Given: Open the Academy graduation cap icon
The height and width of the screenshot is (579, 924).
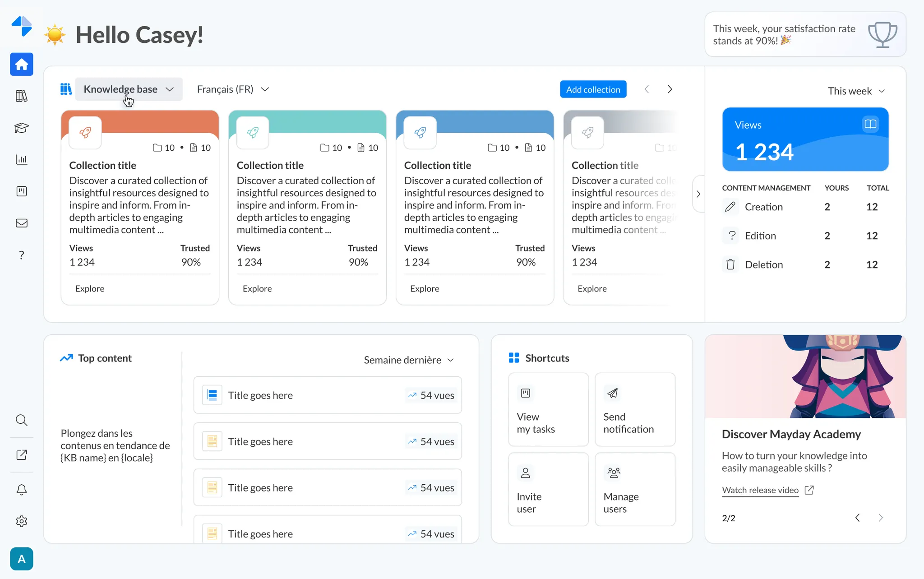Looking at the screenshot, I should (x=22, y=128).
